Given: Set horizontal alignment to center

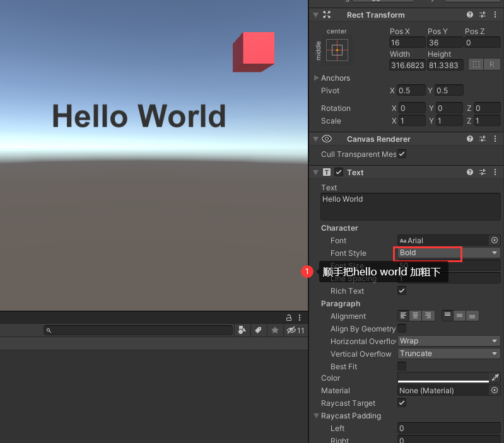Looking at the screenshot, I should click(x=415, y=316).
